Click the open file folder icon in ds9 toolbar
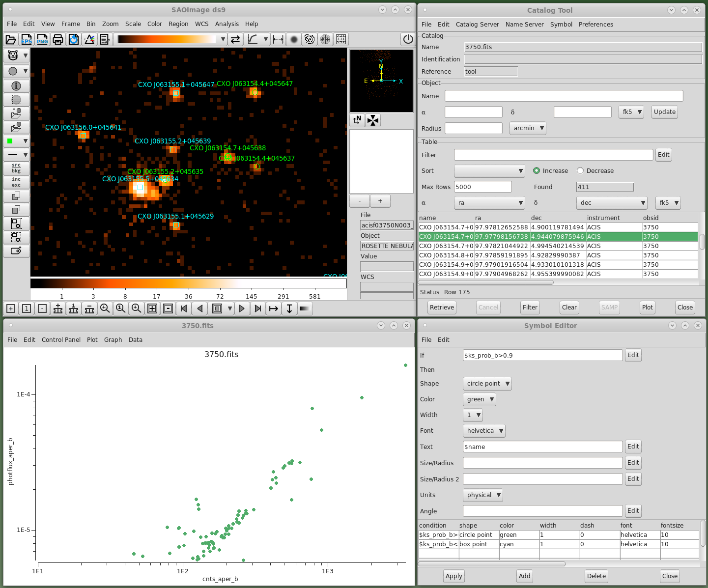 tap(11, 39)
